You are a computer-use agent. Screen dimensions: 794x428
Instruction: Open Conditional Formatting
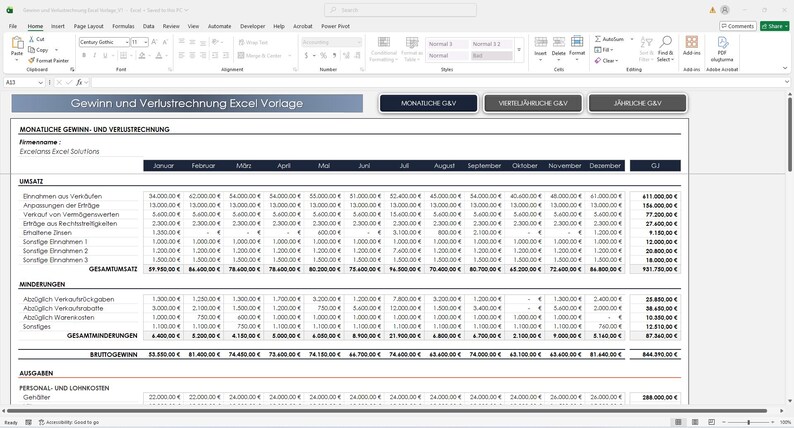pos(384,49)
